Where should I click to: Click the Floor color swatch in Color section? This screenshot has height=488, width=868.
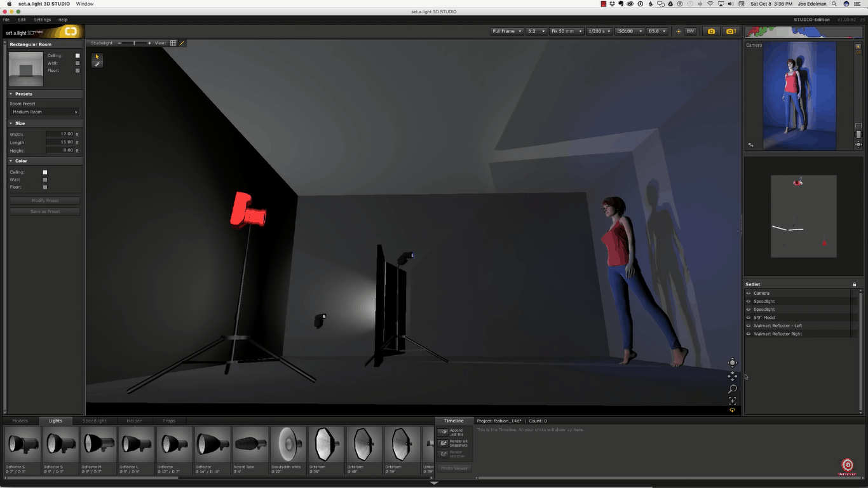click(45, 187)
